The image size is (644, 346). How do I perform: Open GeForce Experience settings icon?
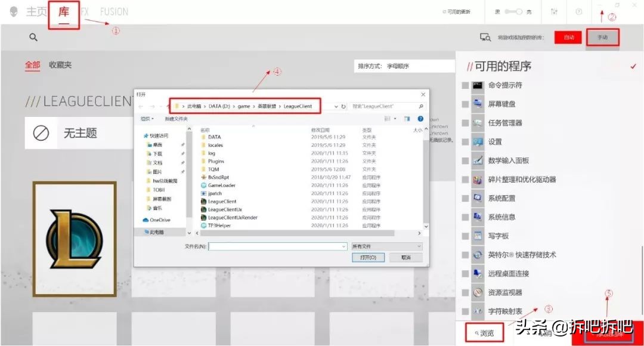(x=555, y=11)
